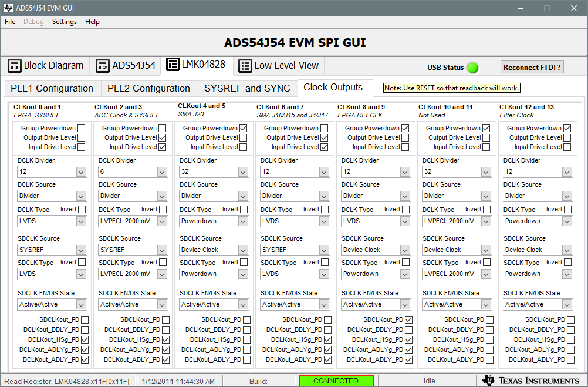The image size is (588, 387).
Task: Click the green USB Status indicator
Action: [x=473, y=68]
